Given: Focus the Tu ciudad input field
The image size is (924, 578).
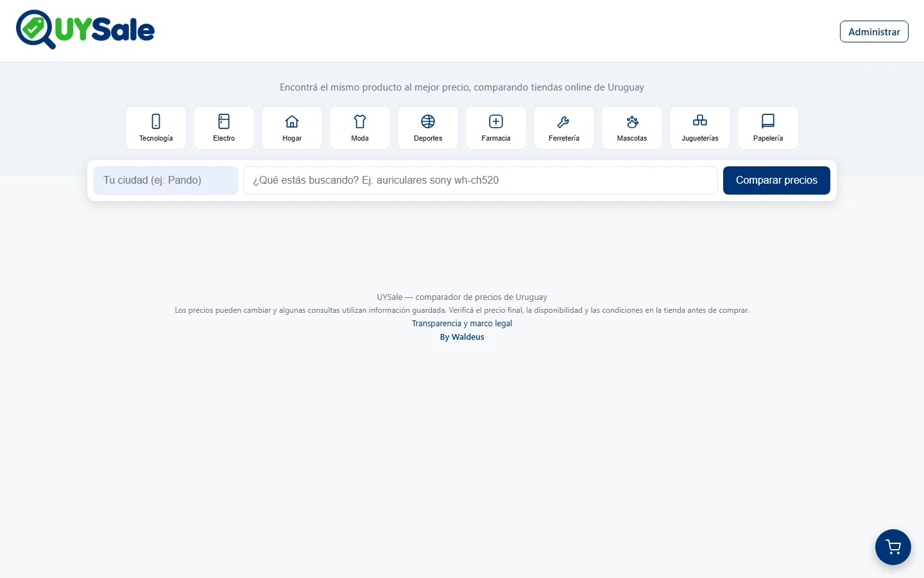Looking at the screenshot, I should point(166,180).
